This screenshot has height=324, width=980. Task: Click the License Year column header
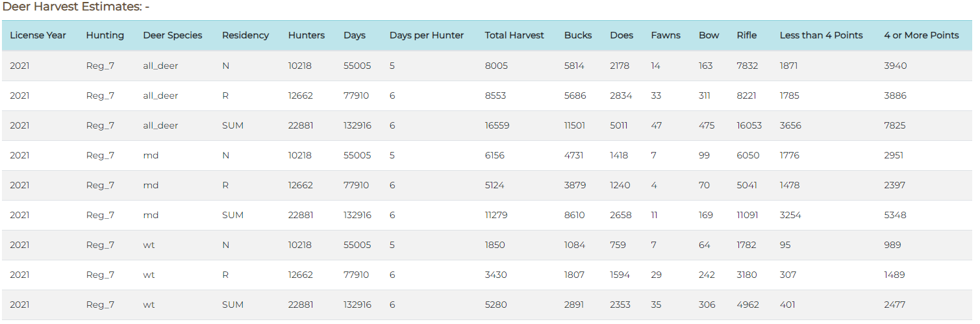click(38, 36)
